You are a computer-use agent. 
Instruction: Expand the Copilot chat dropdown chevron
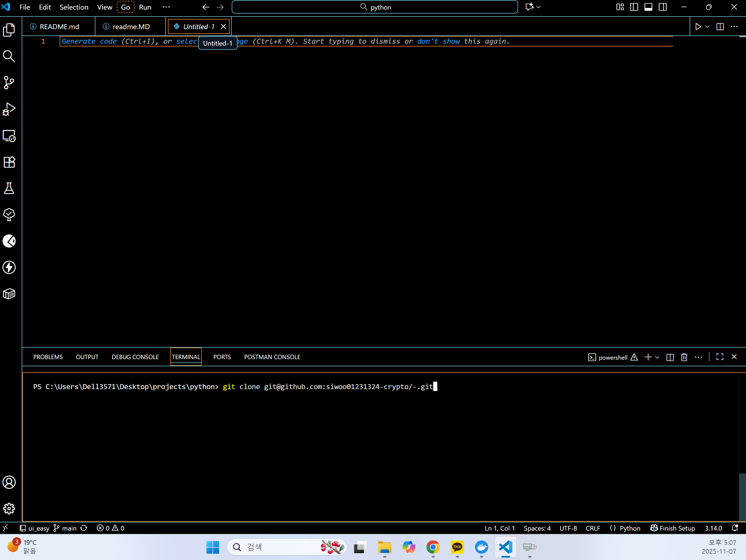click(x=538, y=7)
